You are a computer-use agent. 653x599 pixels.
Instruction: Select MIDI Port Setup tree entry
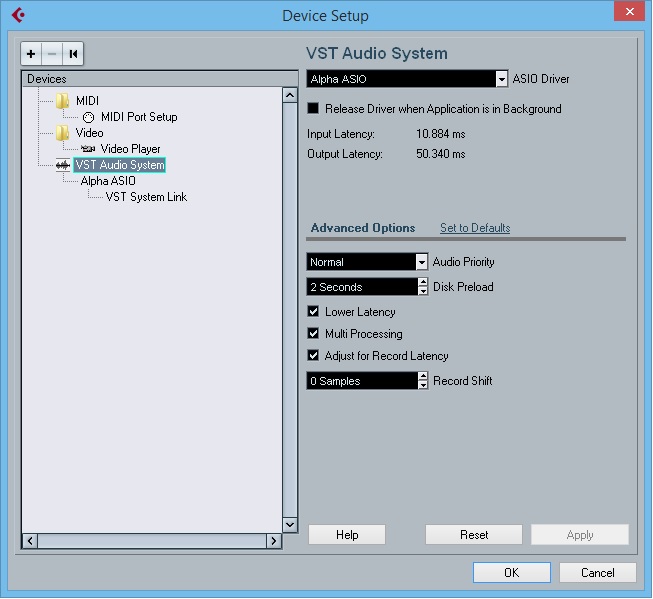(139, 117)
